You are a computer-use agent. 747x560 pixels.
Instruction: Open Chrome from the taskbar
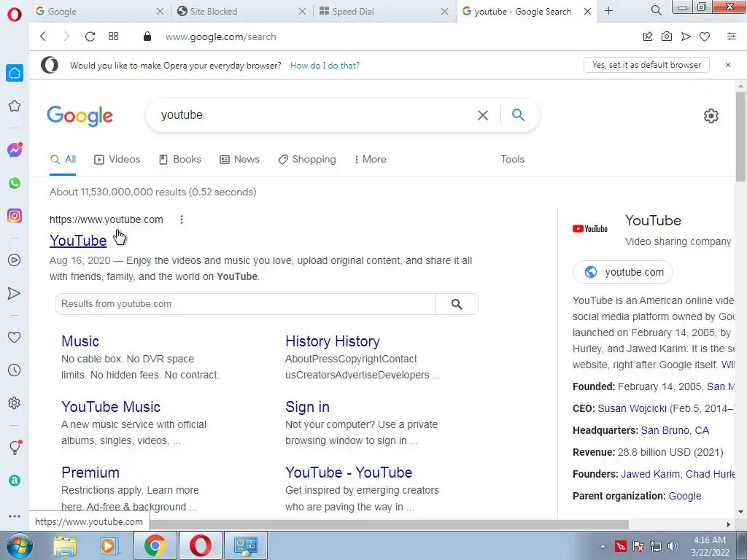tap(155, 545)
